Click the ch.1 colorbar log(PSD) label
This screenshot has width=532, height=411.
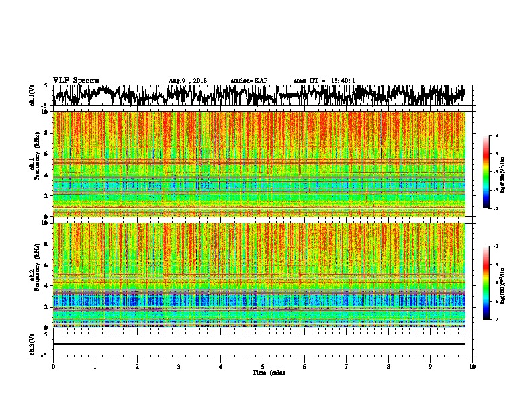503,175
